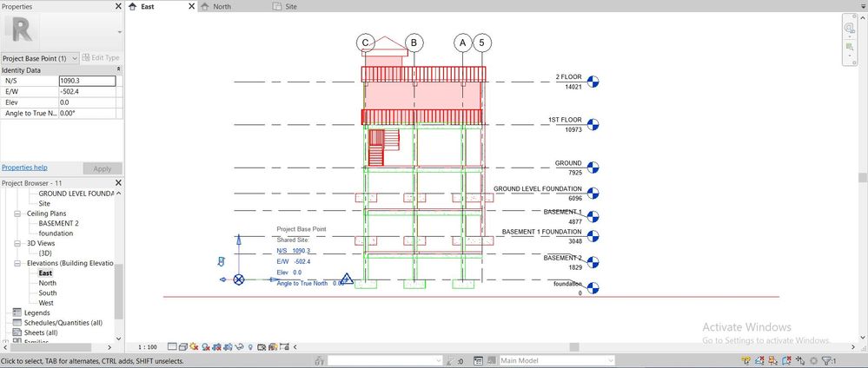Click the Reveal Constraints icon
Screen dimensions: 868x368
(x=284, y=347)
